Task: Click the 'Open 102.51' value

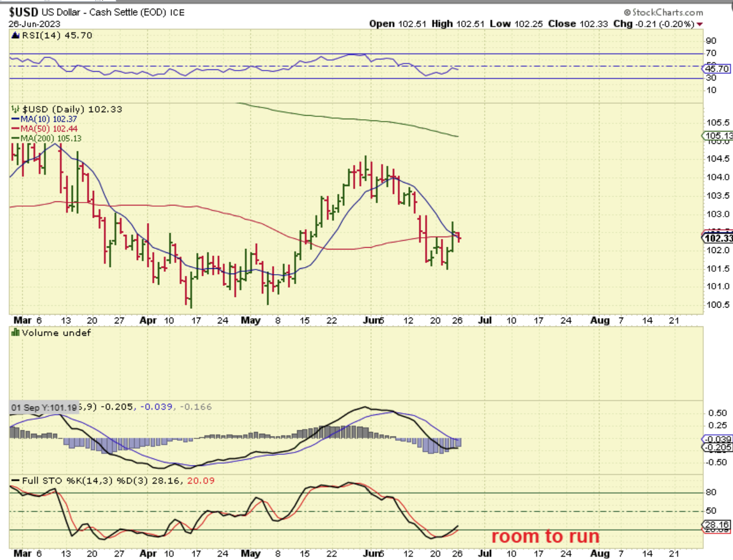Action: 398,24
